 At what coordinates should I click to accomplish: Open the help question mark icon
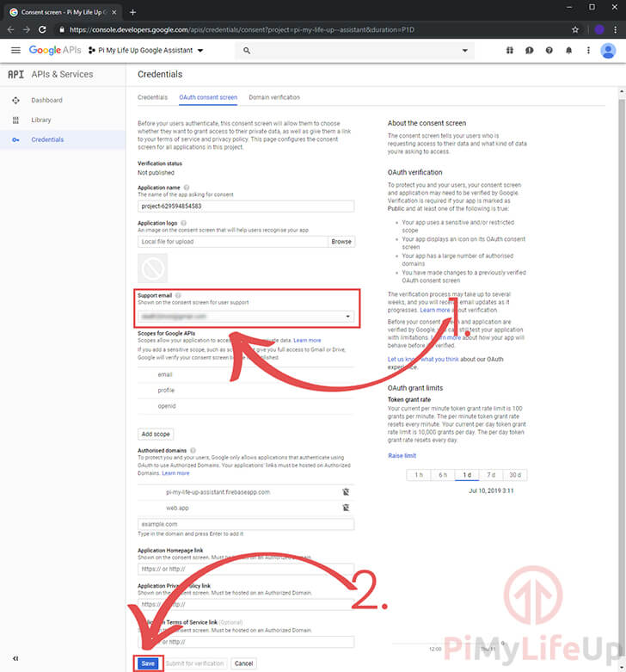tap(549, 51)
